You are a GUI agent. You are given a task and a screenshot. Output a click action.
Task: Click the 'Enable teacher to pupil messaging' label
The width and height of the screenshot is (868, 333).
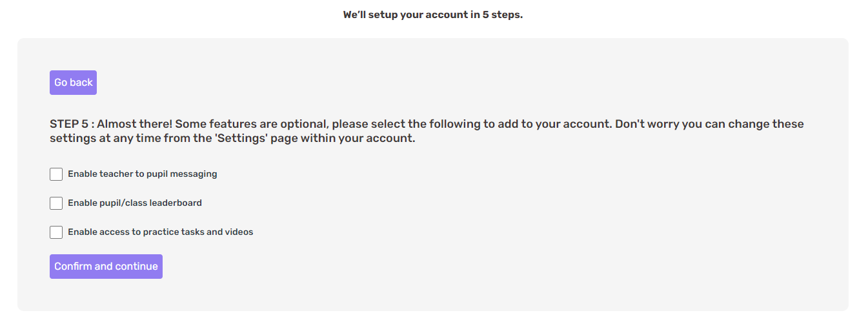click(143, 174)
